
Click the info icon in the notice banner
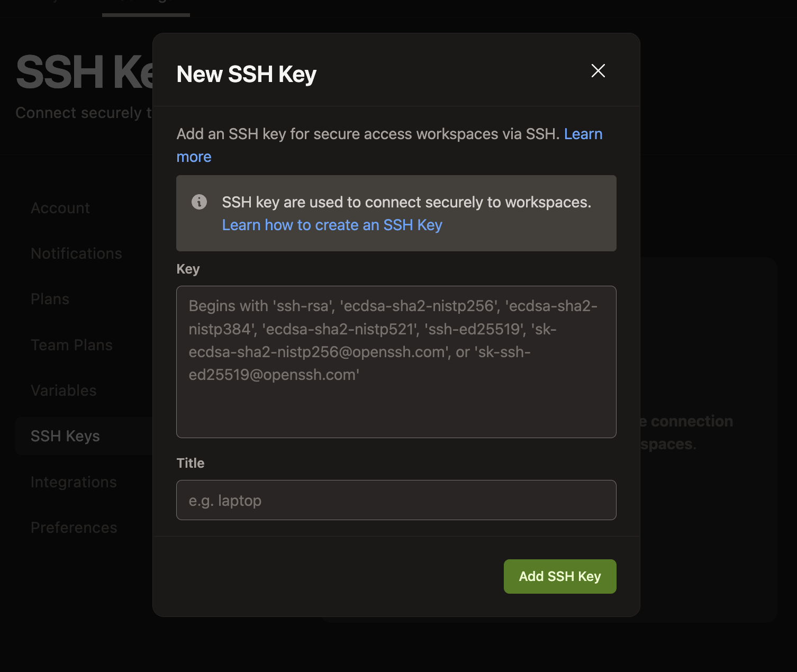click(x=198, y=202)
